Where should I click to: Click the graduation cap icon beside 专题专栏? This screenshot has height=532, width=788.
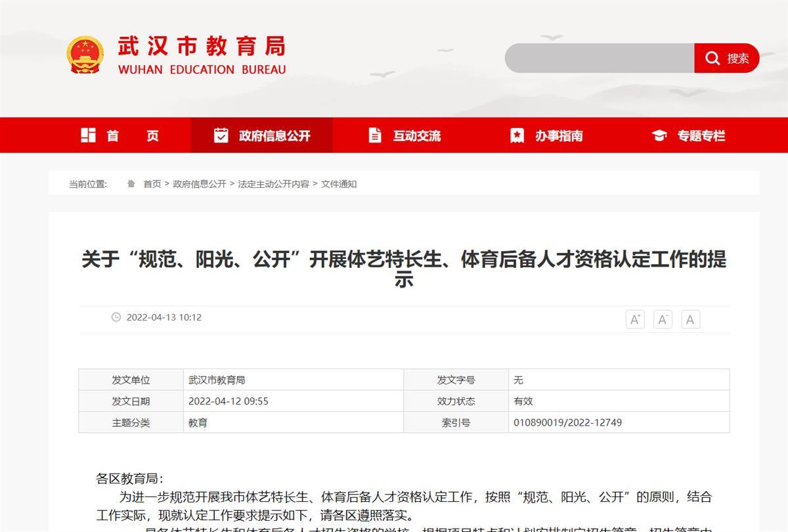point(659,136)
